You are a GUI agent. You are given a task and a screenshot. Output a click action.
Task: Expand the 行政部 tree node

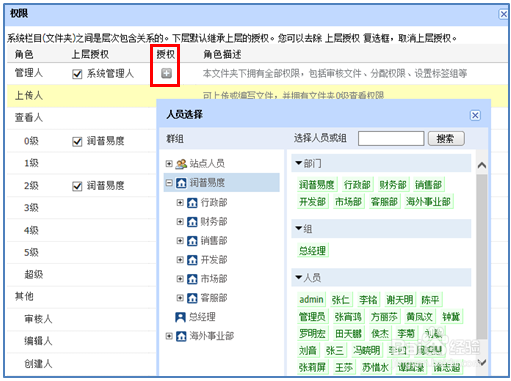pyautogui.click(x=180, y=202)
